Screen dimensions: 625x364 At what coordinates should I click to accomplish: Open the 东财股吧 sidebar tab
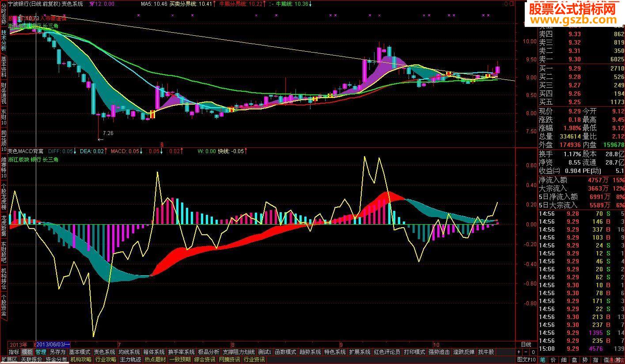pyautogui.click(x=4, y=252)
